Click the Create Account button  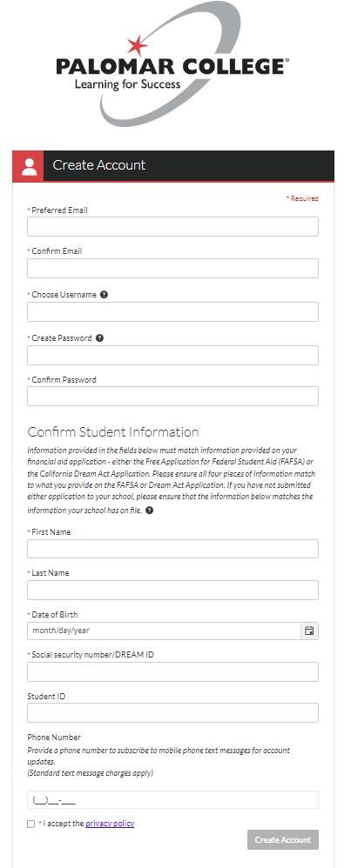(283, 840)
